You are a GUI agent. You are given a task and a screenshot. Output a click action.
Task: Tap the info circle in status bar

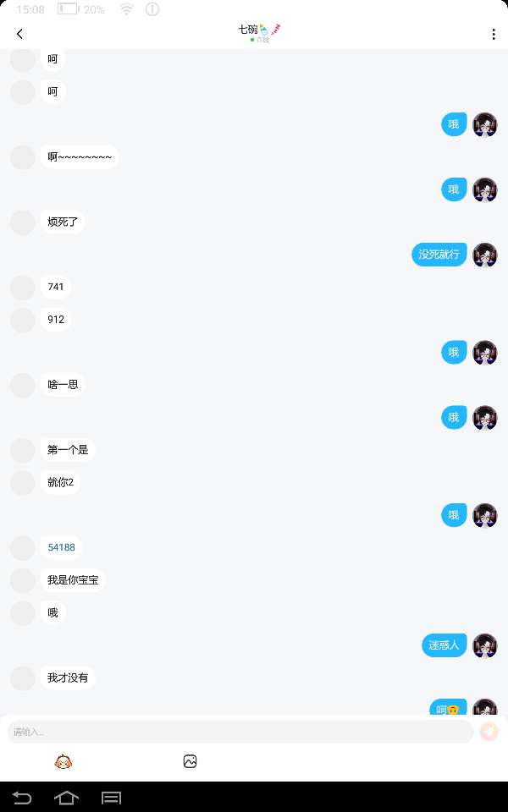coord(152,9)
